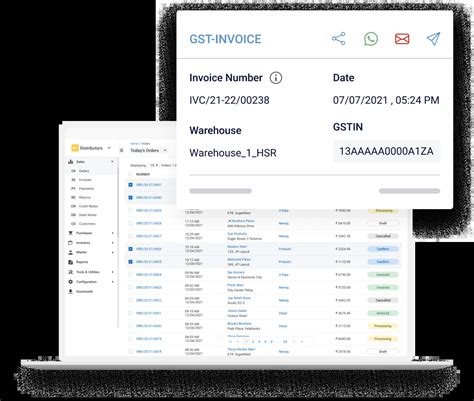Check the Sai Grocery order checkbox

[130, 275]
